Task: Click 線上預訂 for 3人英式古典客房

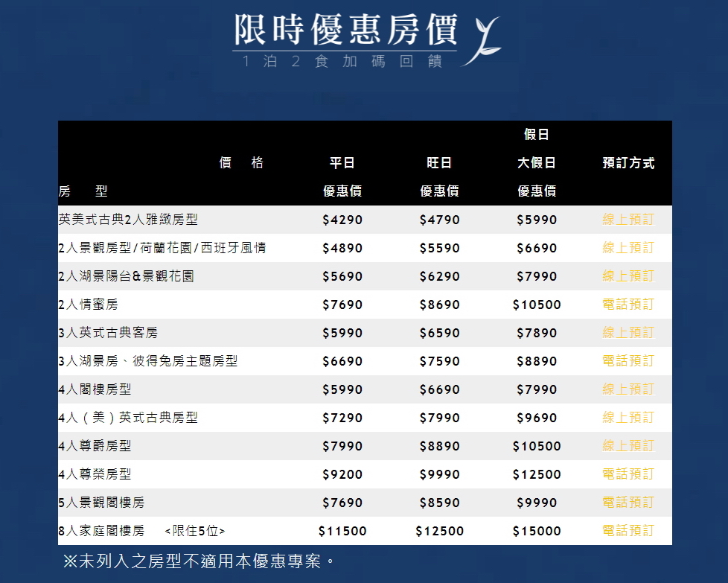Action: pyautogui.click(x=628, y=332)
